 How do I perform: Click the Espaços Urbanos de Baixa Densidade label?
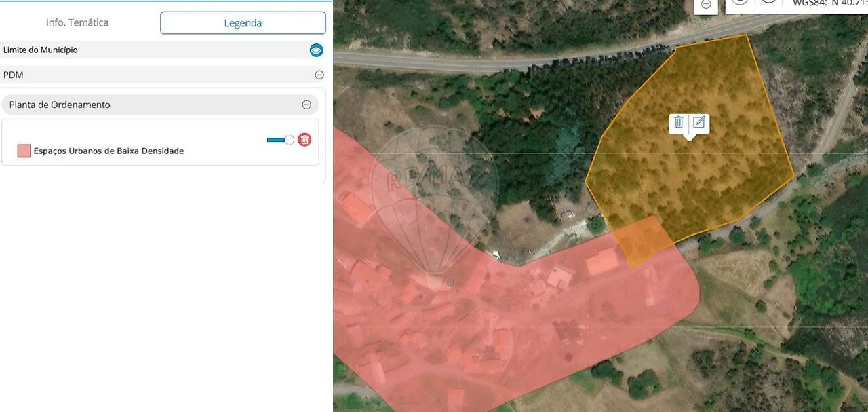(108, 151)
